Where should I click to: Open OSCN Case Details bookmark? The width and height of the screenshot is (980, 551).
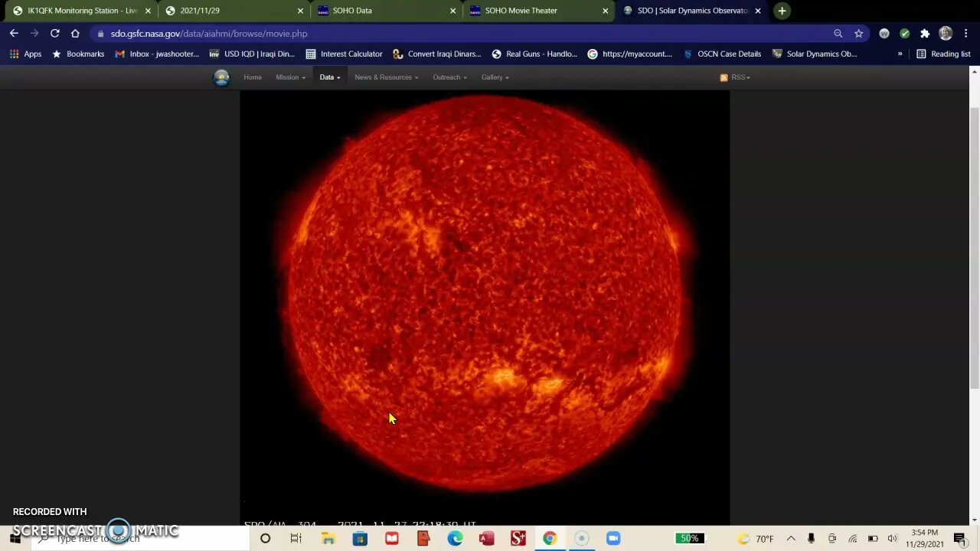pyautogui.click(x=722, y=54)
